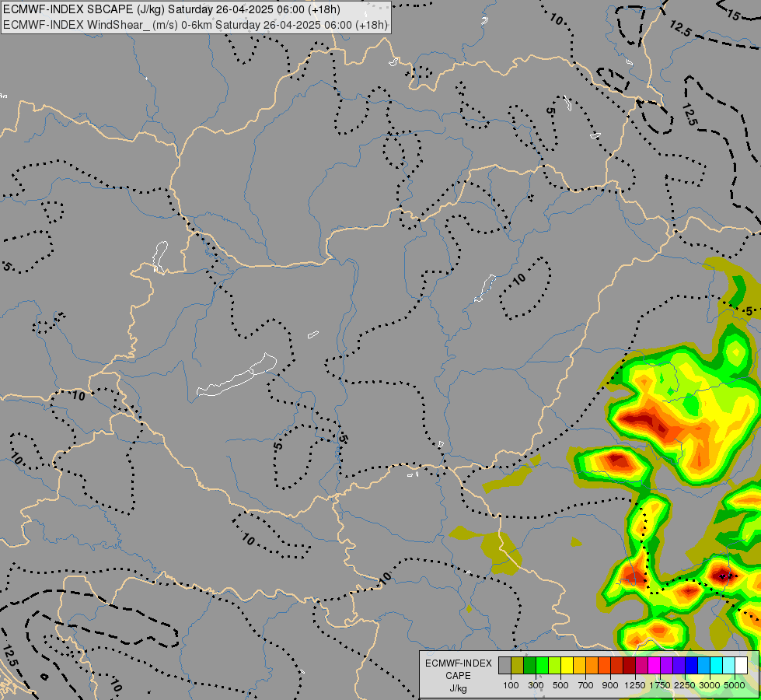Viewport: 761px width, 700px height.
Task: Pick the dark red legend swatch
Action: point(630,665)
